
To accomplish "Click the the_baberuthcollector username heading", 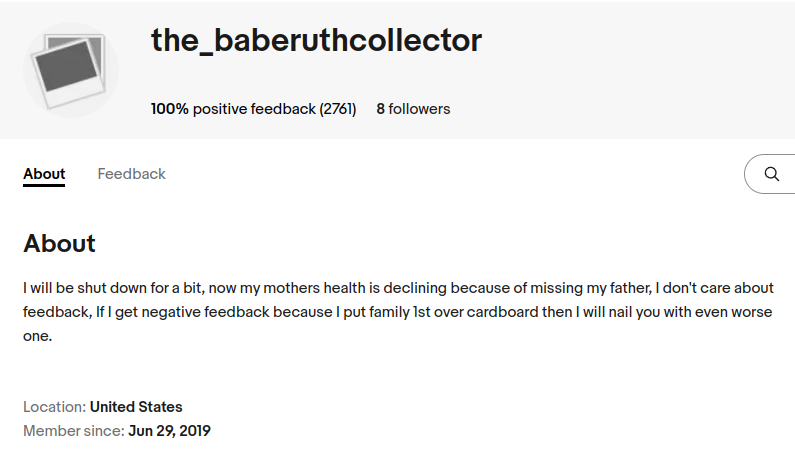I will point(316,41).
